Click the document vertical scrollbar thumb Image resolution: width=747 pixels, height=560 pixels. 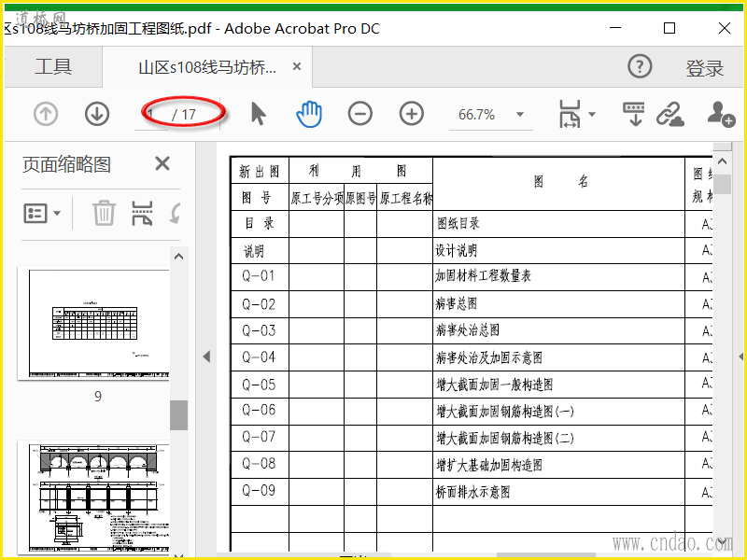(x=722, y=184)
